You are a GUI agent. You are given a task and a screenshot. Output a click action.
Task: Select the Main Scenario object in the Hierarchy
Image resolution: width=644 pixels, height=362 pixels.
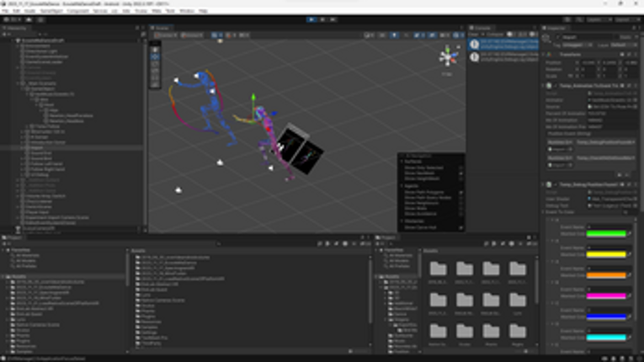42,83
